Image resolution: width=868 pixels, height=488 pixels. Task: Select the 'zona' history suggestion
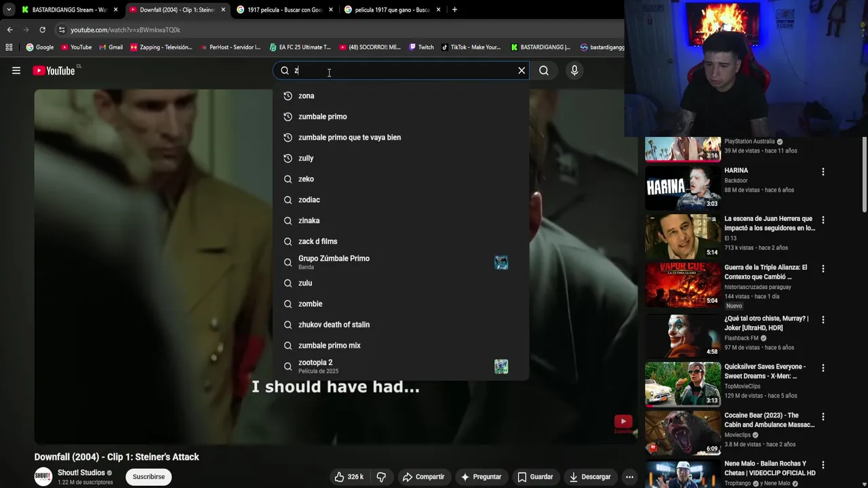tap(401, 96)
